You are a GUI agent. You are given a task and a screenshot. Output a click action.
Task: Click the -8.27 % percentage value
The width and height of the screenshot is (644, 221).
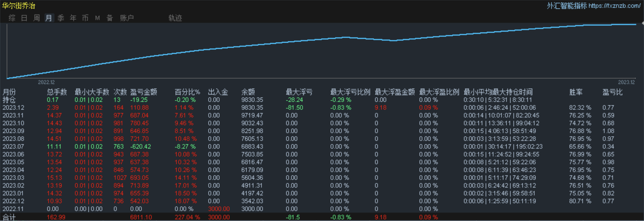(185, 146)
